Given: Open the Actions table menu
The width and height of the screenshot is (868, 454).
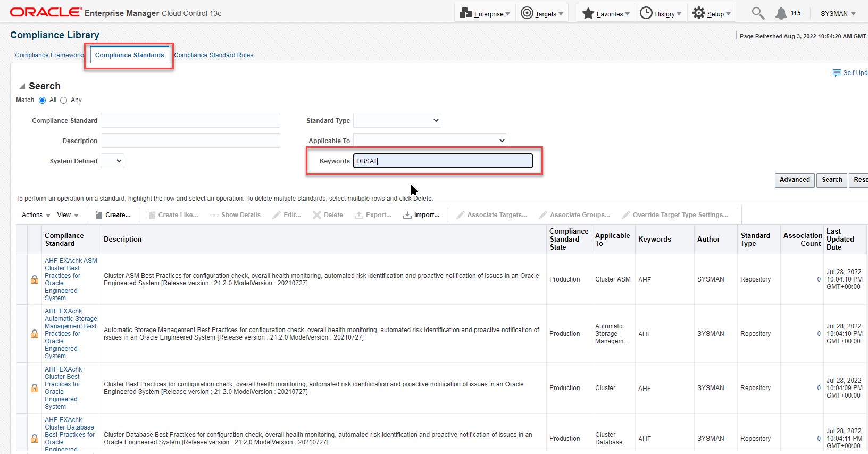Looking at the screenshot, I should pos(36,215).
